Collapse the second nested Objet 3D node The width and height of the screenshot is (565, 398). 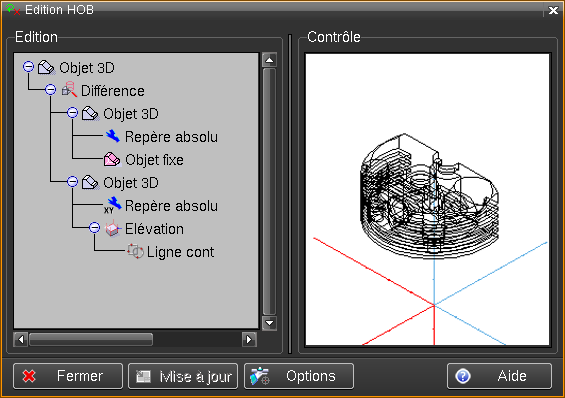[x=72, y=182]
